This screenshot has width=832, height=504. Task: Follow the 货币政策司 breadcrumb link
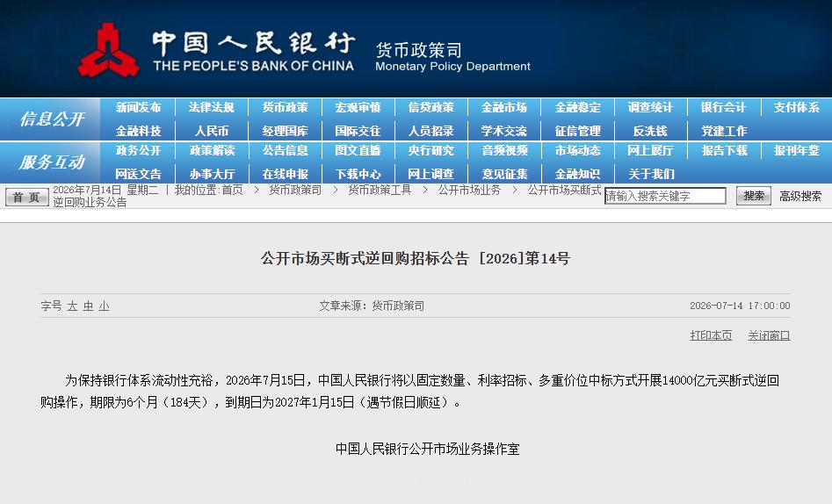(x=295, y=190)
